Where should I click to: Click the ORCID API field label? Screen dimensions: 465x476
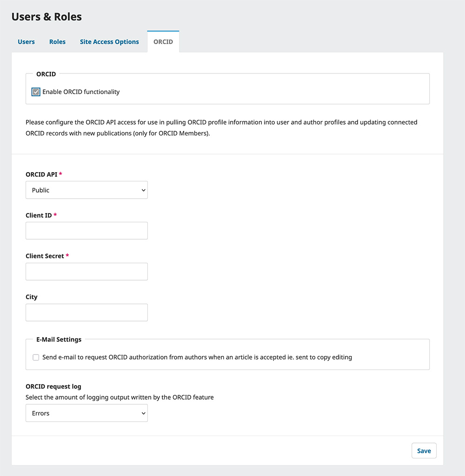click(41, 174)
